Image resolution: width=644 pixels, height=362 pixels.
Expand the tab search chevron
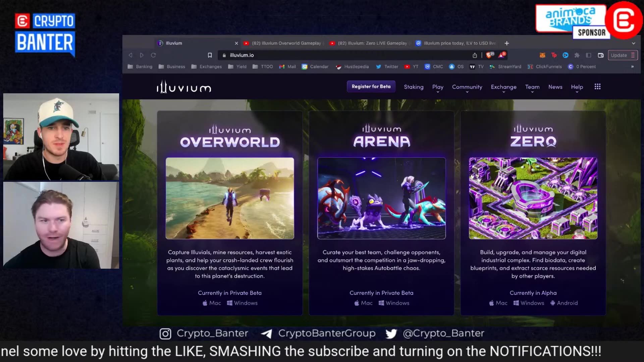tap(633, 43)
